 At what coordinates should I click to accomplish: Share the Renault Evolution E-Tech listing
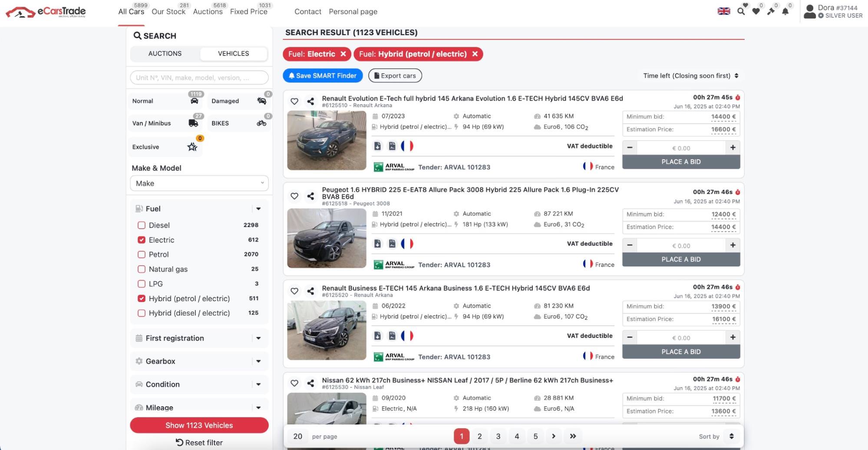point(310,101)
